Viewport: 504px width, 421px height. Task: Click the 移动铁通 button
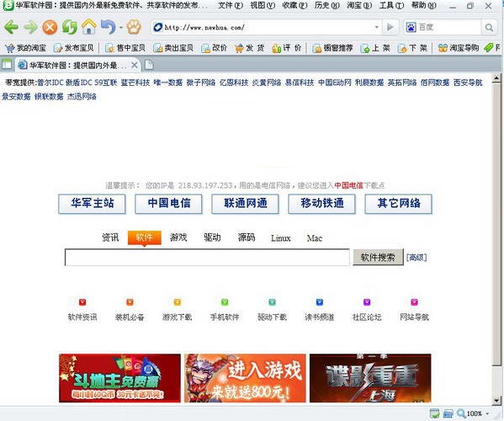click(x=322, y=203)
